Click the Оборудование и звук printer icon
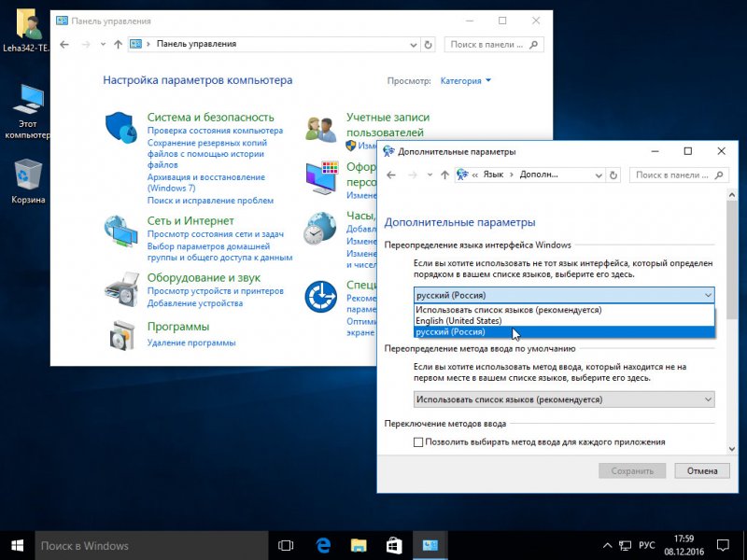 point(121,289)
